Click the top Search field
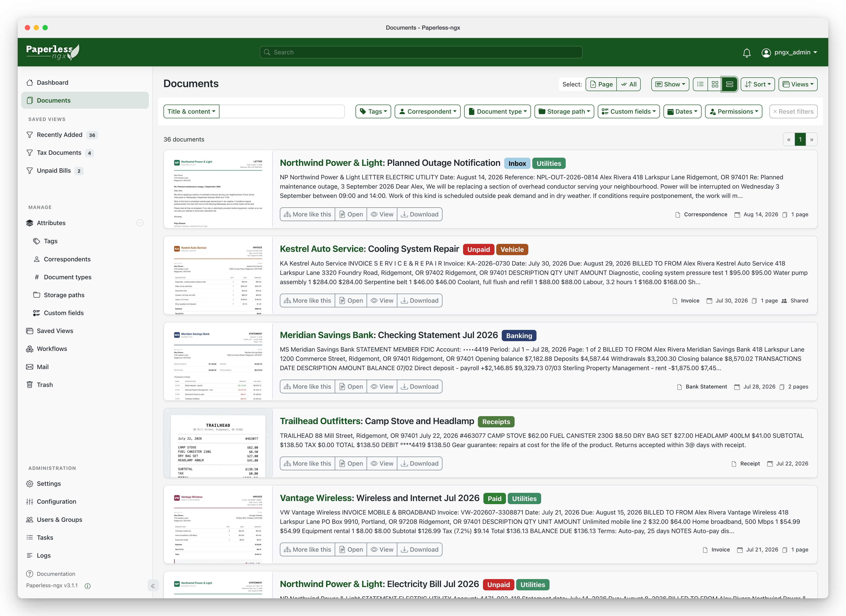 pyautogui.click(x=421, y=52)
